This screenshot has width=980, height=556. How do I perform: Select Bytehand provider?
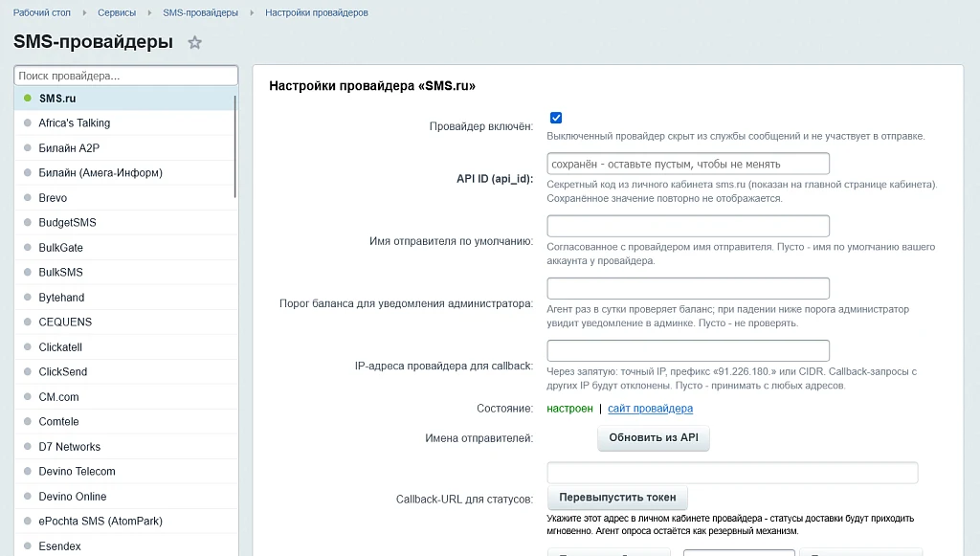pos(123,298)
